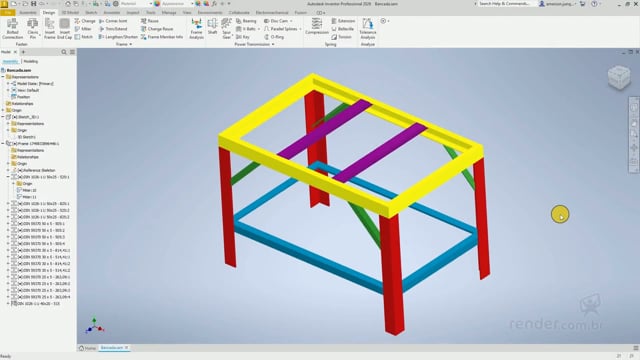Select the Clevis Pin tool

point(33,29)
